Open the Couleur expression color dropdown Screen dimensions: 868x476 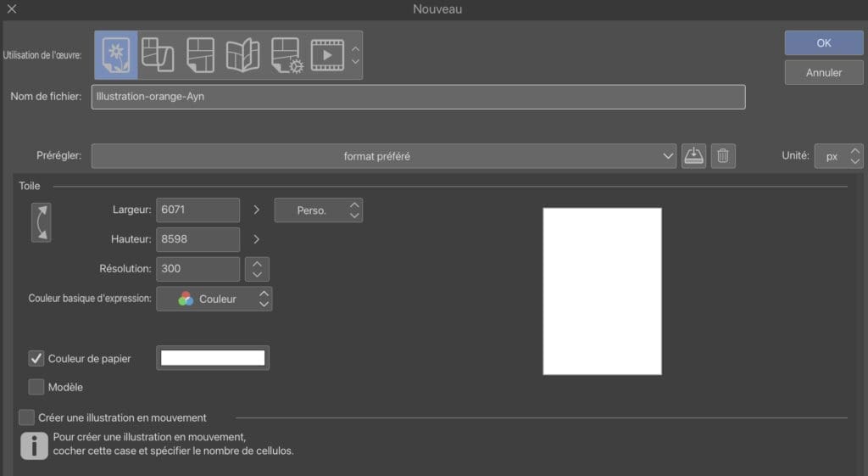pyautogui.click(x=214, y=299)
